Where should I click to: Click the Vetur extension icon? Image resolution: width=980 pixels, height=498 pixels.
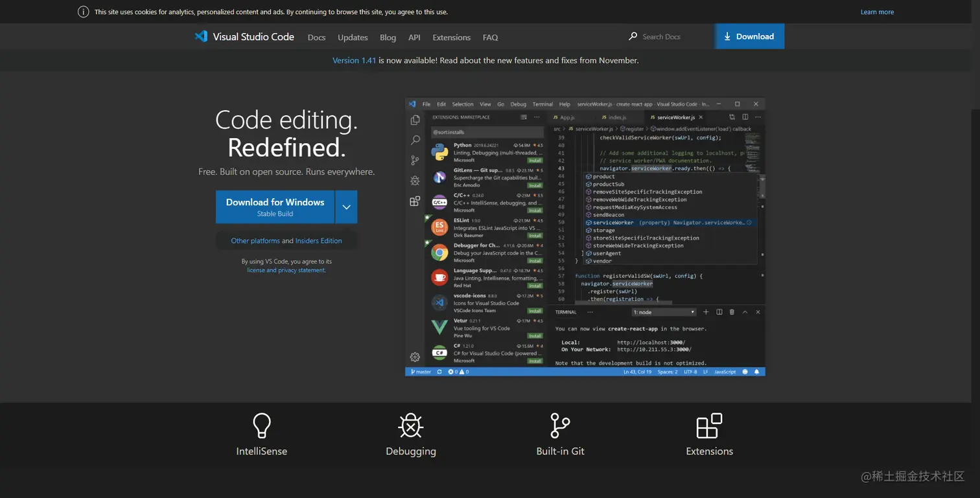pos(439,328)
